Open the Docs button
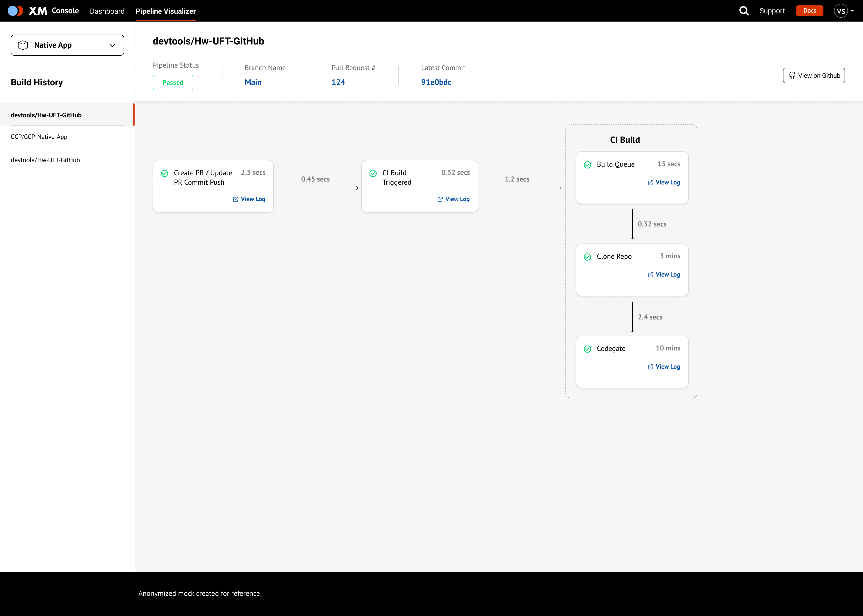 point(809,11)
